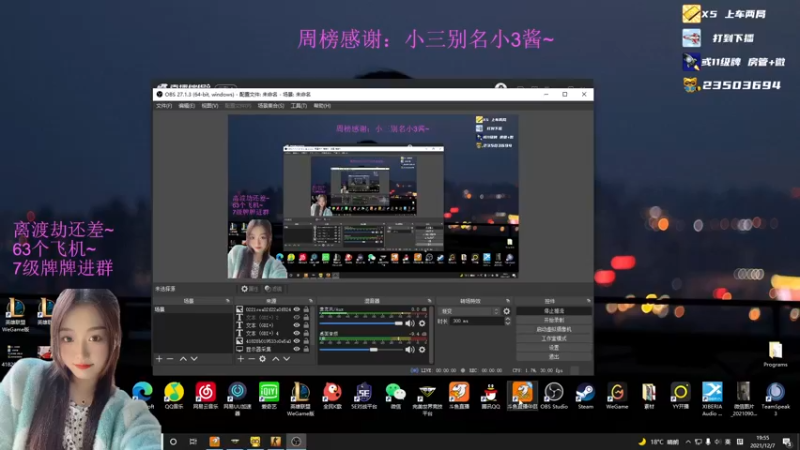800x450 pixels.
Task: Click the 启动虚拟摄像机 button
Action: tap(554, 329)
